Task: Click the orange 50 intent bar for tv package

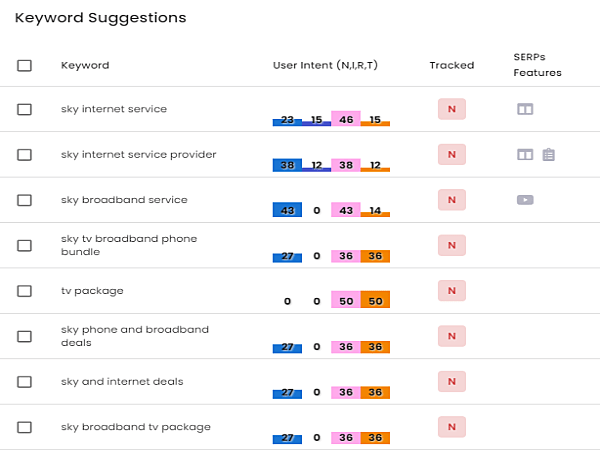Action: coord(375,299)
